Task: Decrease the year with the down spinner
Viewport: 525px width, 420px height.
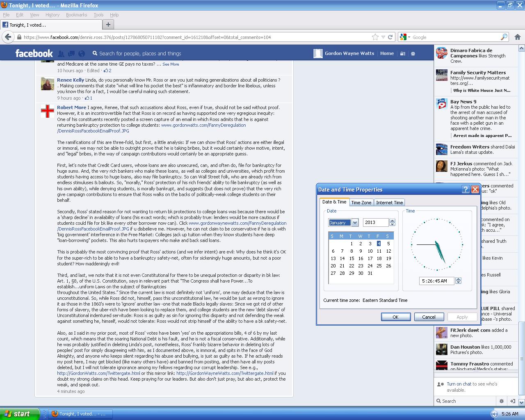Action: [392, 224]
